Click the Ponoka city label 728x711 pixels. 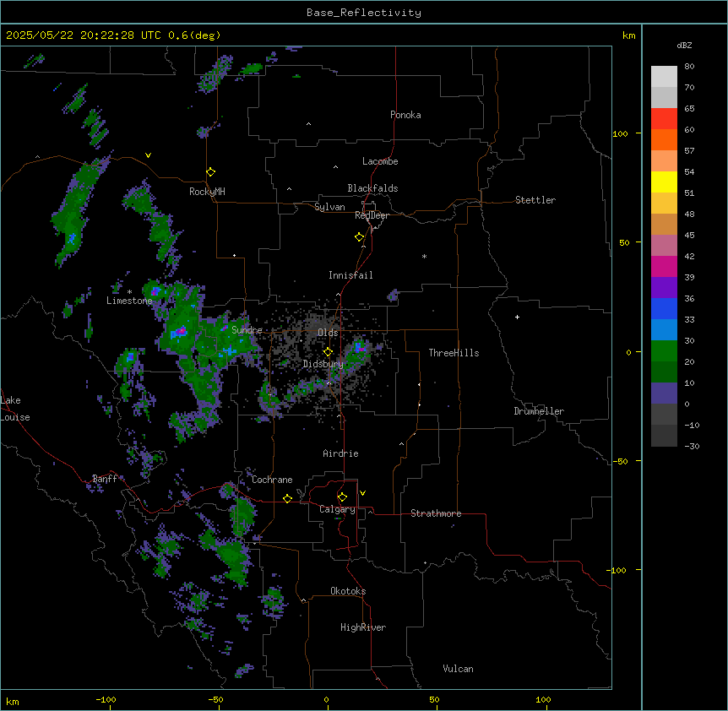tap(405, 115)
